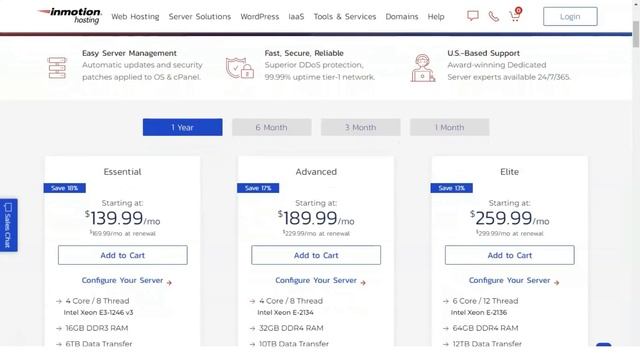The height and width of the screenshot is (360, 640).
Task: Click the Login button
Action: click(570, 16)
